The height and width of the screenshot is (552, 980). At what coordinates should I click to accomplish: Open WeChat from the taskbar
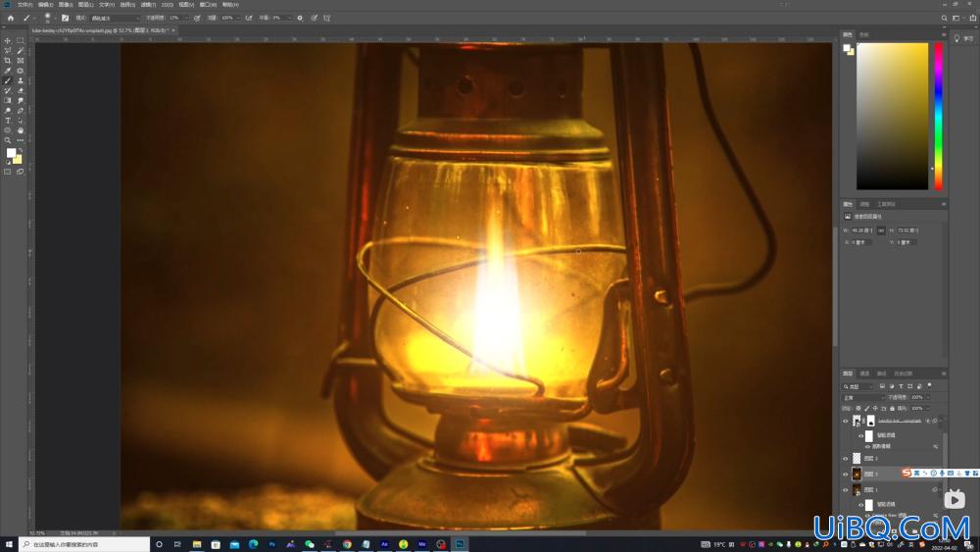(x=310, y=544)
